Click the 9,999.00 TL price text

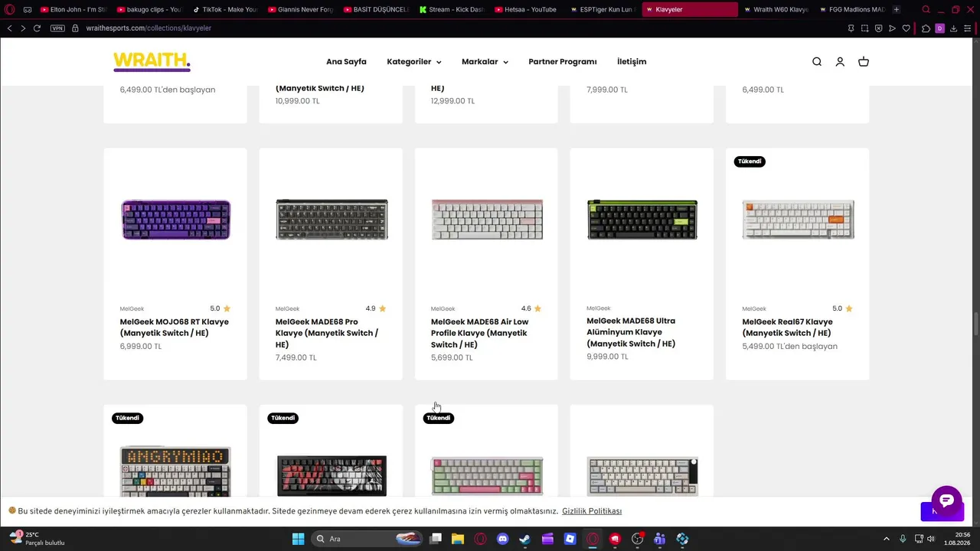coord(607,357)
